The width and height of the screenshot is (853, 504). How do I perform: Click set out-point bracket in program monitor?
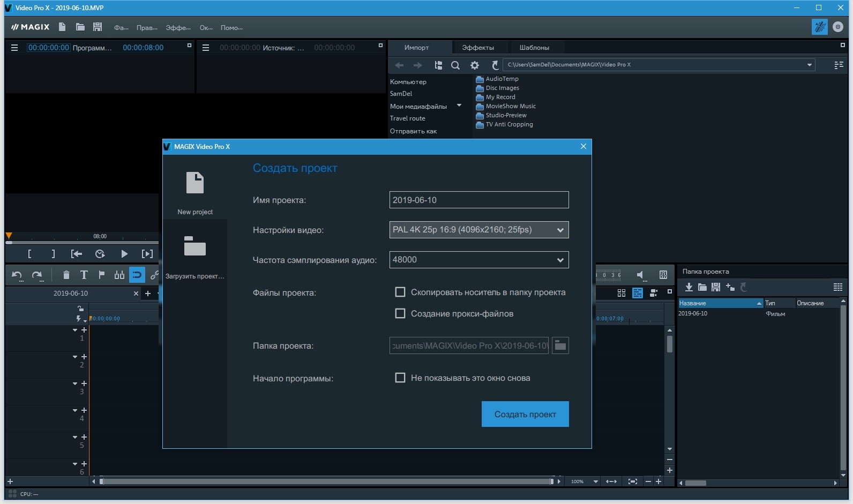(53, 254)
